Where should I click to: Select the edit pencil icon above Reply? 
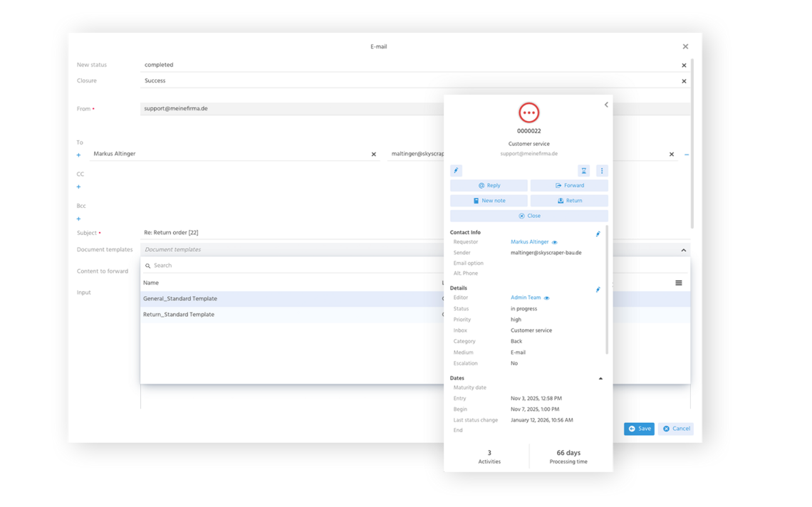click(456, 170)
